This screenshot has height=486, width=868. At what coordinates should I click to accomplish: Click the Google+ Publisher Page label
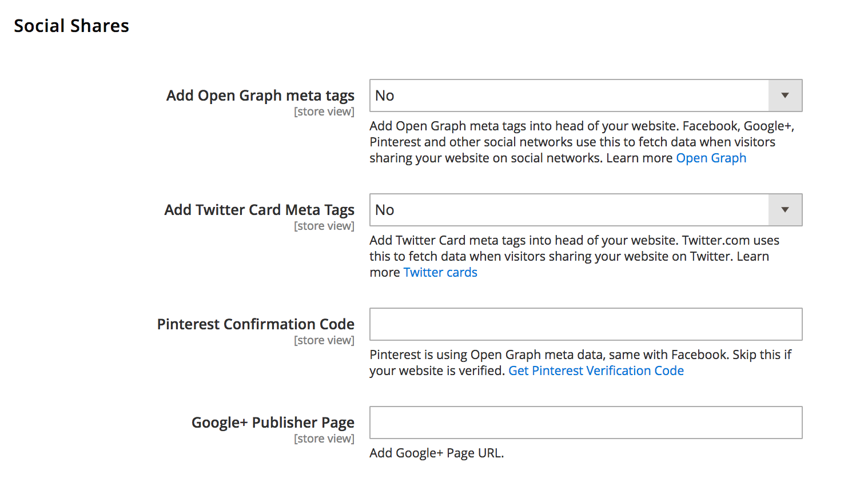pyautogui.click(x=273, y=423)
